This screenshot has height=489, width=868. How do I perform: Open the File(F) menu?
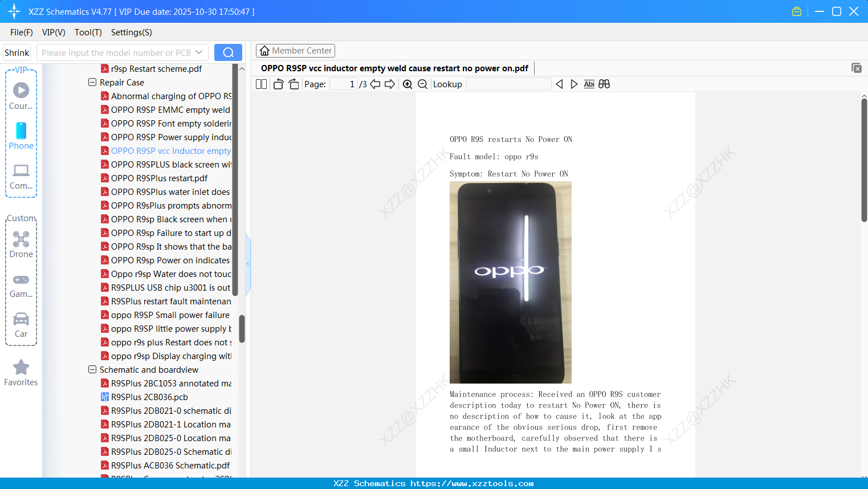[x=22, y=32]
